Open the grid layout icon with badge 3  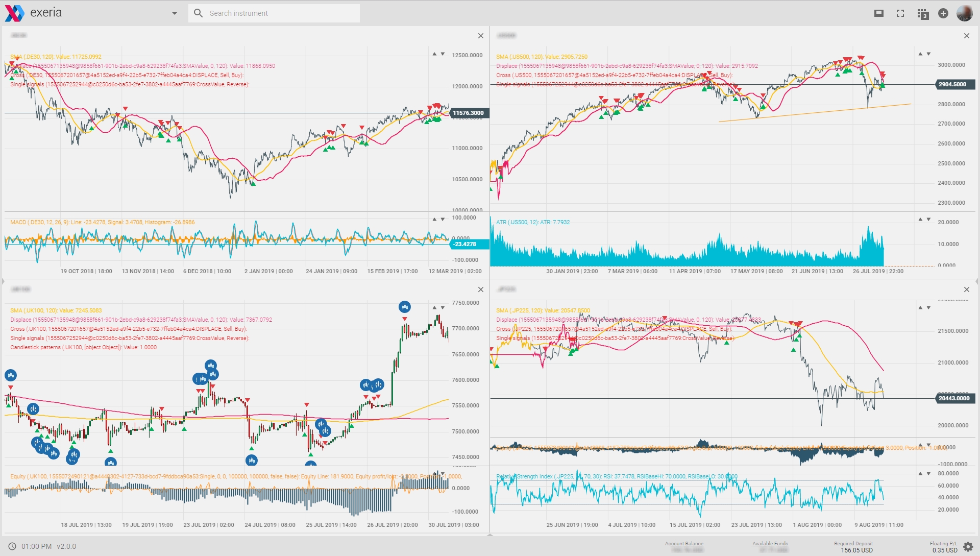(922, 14)
